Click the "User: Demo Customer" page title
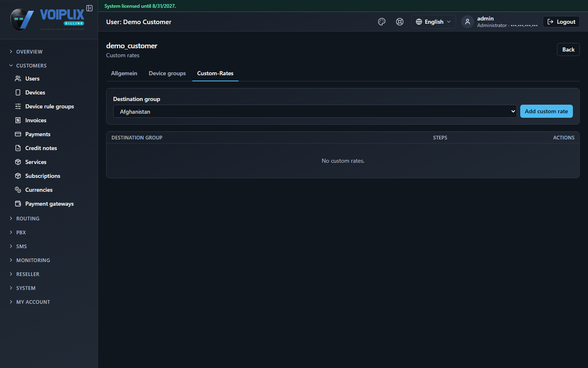This screenshot has height=368, width=588. point(139,22)
